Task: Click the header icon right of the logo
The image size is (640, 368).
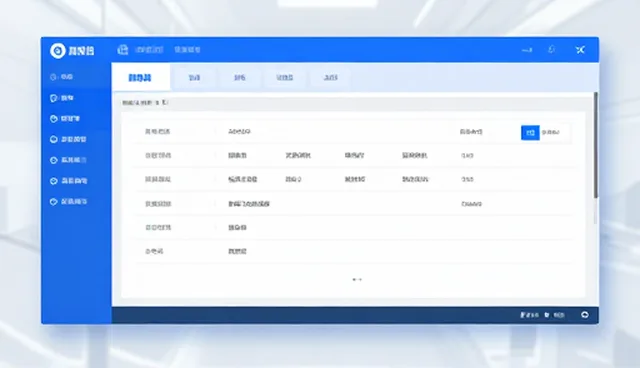Action: tap(122, 50)
